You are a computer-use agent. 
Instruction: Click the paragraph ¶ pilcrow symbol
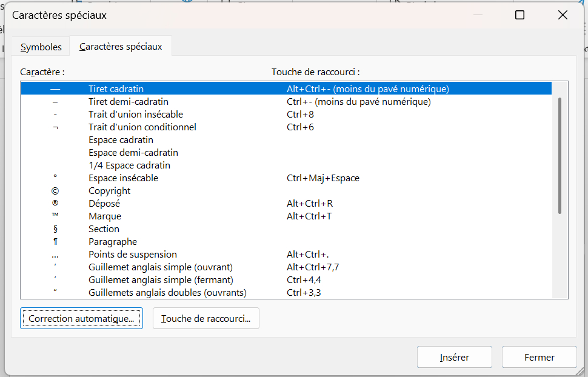(55, 242)
